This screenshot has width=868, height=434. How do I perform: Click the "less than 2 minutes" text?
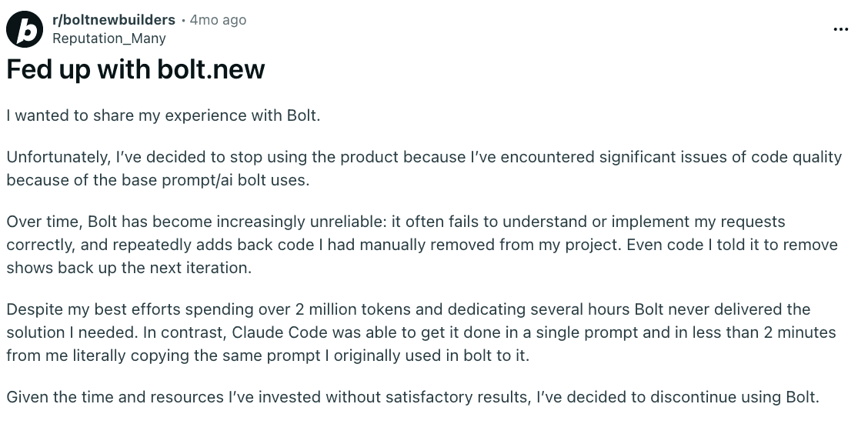(759, 333)
